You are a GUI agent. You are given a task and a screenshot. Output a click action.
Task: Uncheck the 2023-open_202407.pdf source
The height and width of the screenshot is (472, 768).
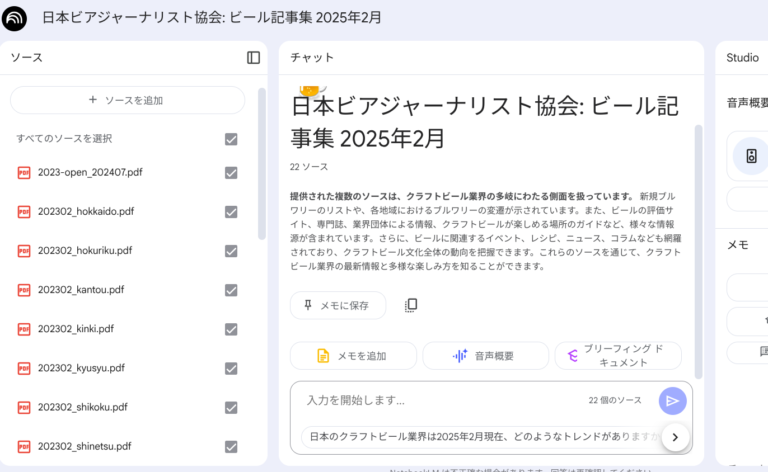tap(231, 173)
